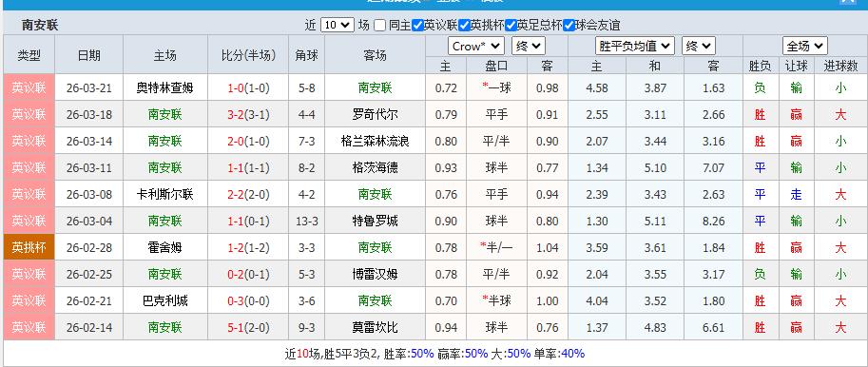Click the odds value 8.26

[714, 221]
